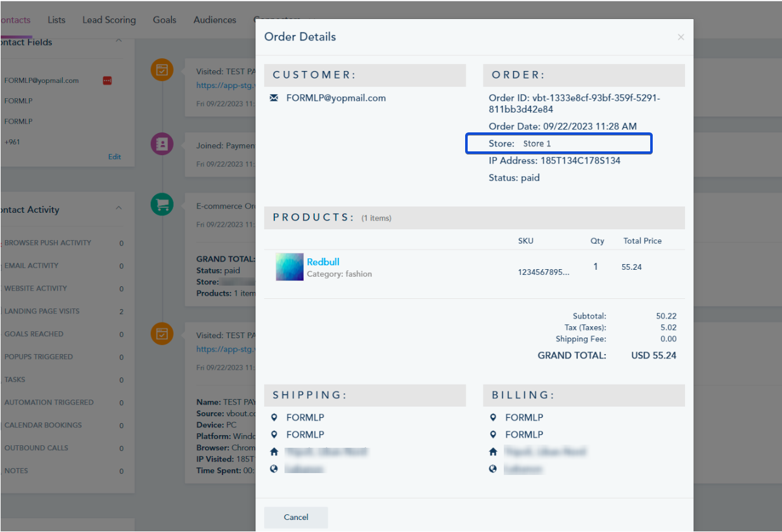Click the top orange page-visit timeline icon

click(162, 70)
